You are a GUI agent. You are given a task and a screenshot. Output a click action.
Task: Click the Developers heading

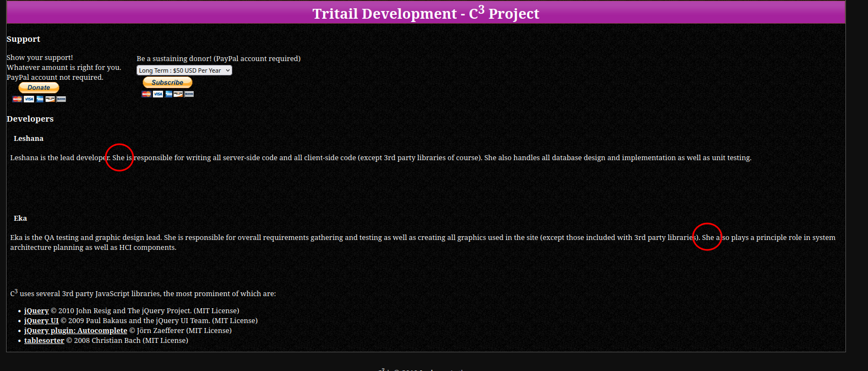[30, 119]
